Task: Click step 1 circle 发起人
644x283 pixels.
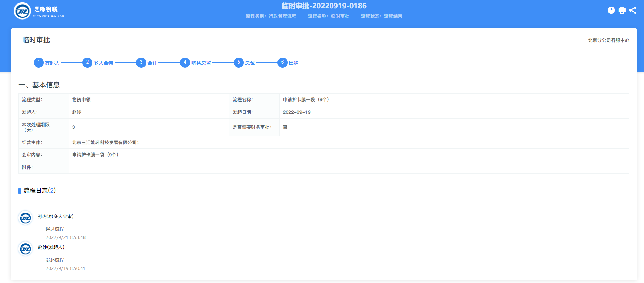Action: [x=39, y=62]
